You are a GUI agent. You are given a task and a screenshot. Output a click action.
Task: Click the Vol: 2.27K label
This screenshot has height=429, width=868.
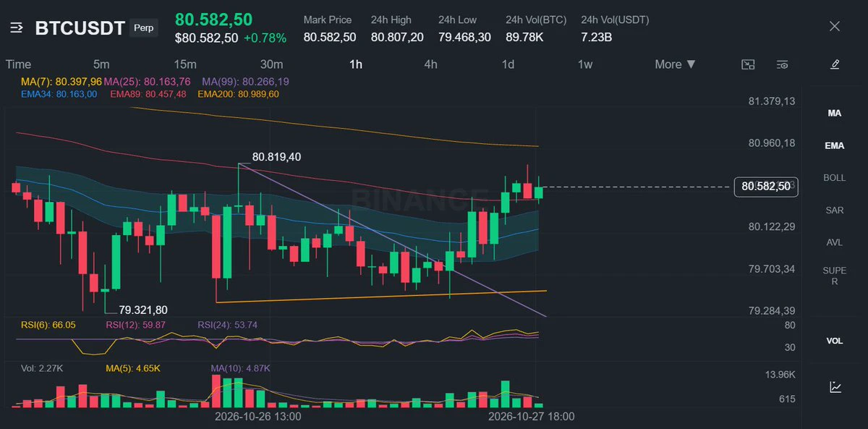coord(43,368)
